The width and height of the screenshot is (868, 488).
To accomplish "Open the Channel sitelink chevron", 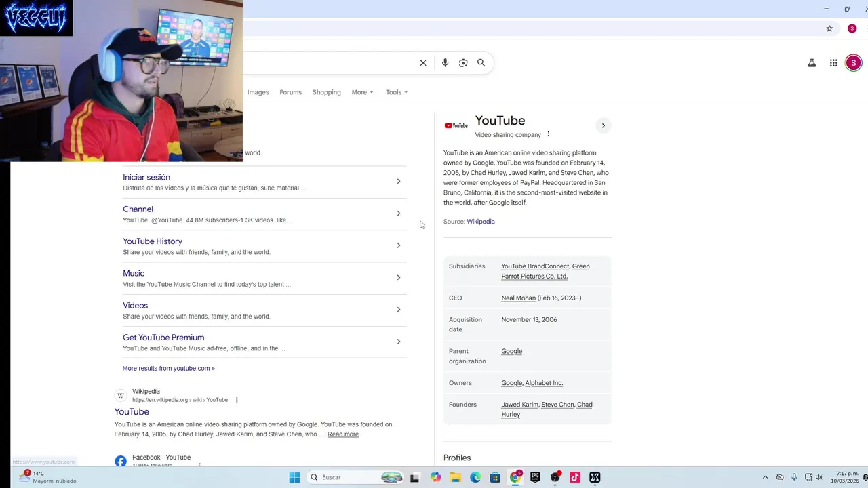I will [399, 213].
